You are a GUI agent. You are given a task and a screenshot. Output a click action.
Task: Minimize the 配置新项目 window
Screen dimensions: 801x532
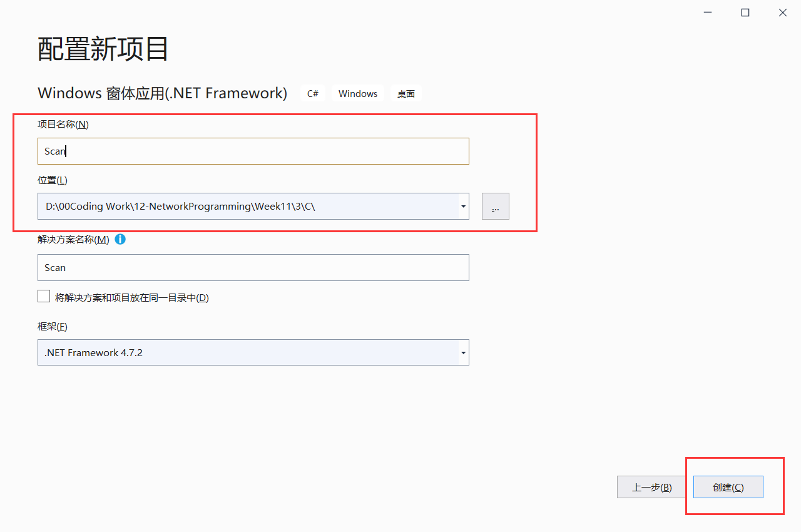(x=708, y=13)
